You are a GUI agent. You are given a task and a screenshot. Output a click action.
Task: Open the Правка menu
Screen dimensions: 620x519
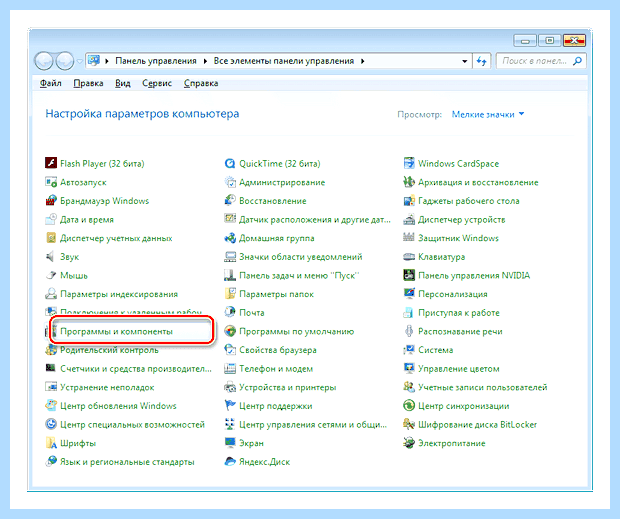point(88,83)
